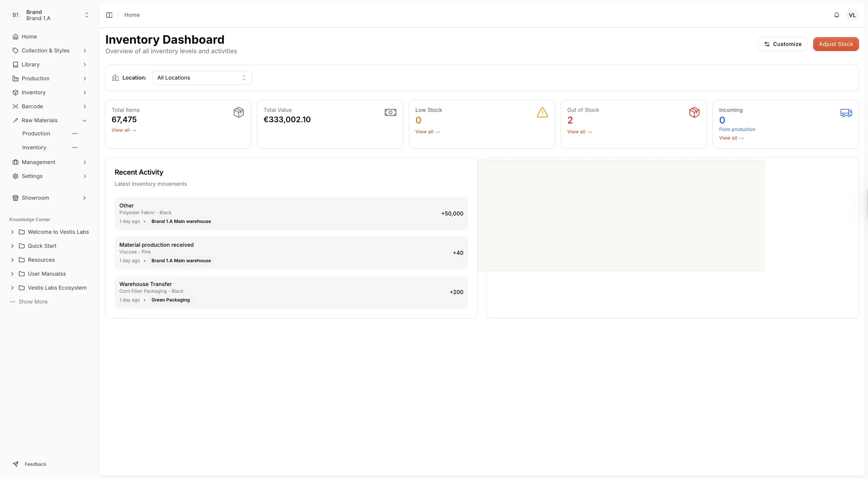Open options dots for Raw Materials Inventory

point(75,148)
